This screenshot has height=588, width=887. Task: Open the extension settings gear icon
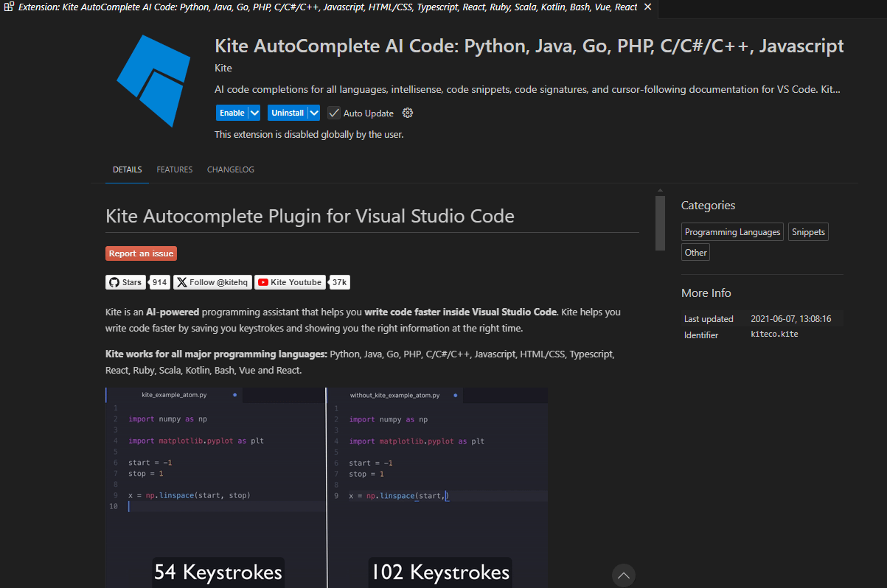[408, 113]
